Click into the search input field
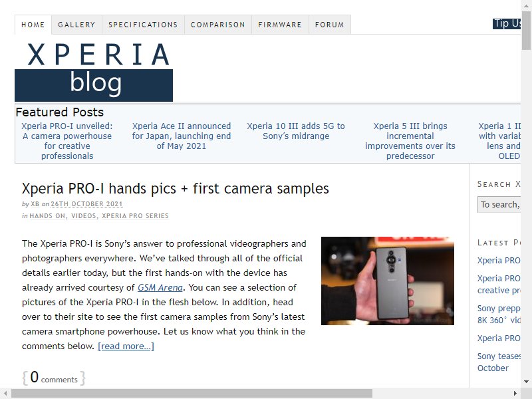 click(499, 205)
